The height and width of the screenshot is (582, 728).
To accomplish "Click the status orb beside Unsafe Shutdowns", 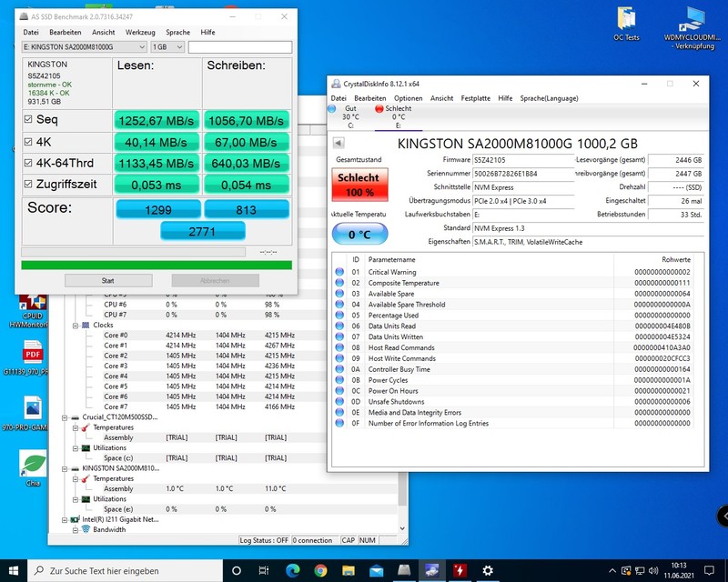I will point(339,401).
